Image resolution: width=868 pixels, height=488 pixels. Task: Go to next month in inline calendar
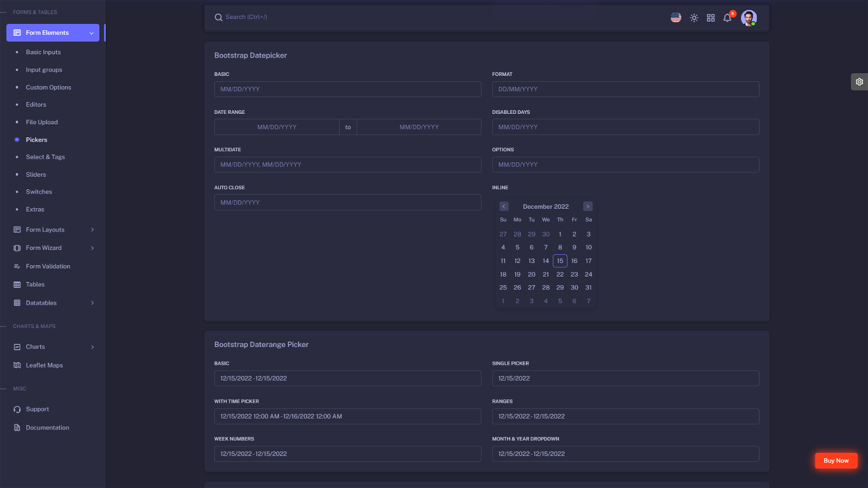pos(588,207)
